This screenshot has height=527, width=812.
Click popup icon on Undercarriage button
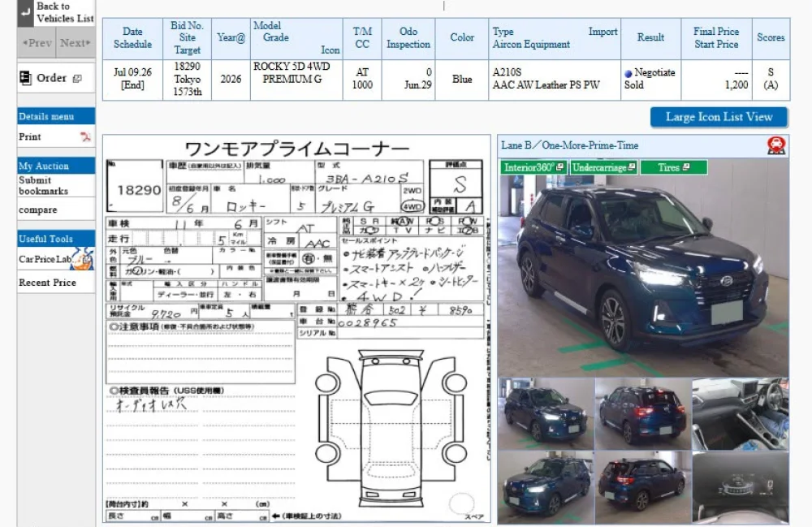pos(631,167)
